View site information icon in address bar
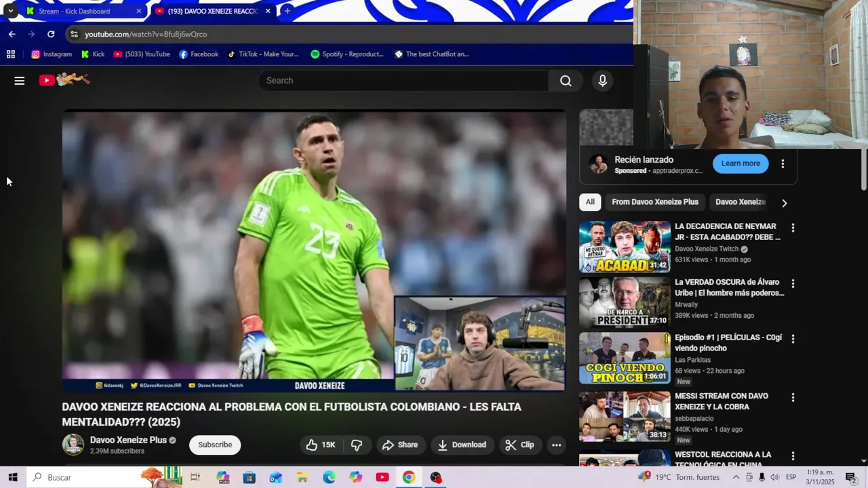This screenshot has height=488, width=868. 74,34
